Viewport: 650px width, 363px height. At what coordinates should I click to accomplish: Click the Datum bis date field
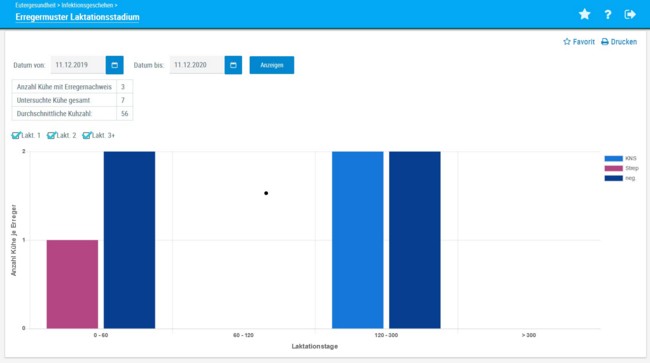coord(197,65)
